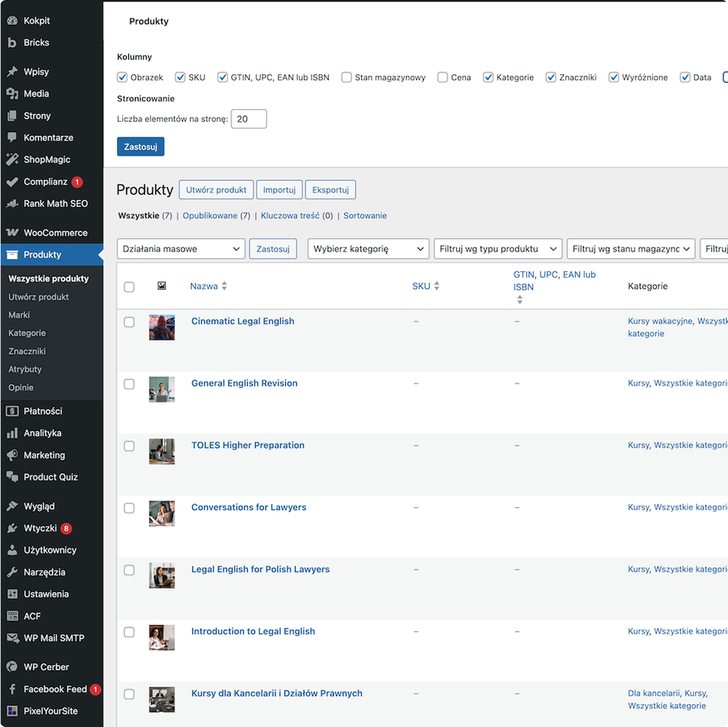
Task: Open Analityka chart icon in sidebar
Action: 12,433
